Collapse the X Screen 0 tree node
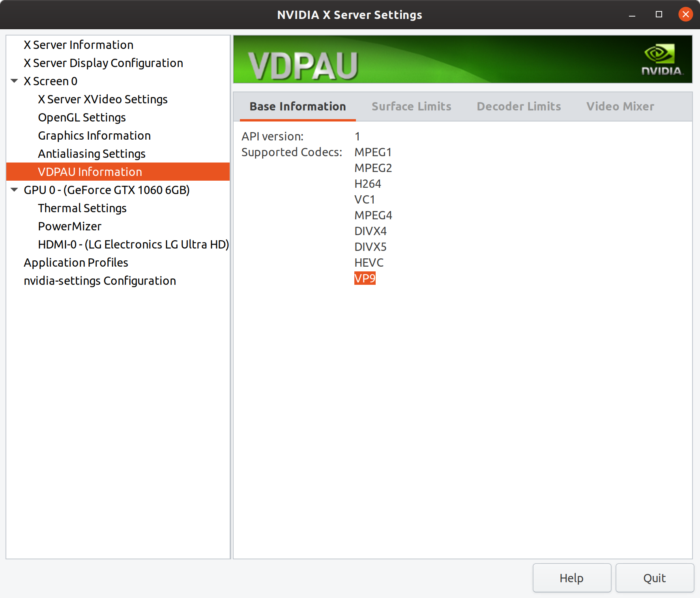The height and width of the screenshot is (598, 700). [x=15, y=81]
